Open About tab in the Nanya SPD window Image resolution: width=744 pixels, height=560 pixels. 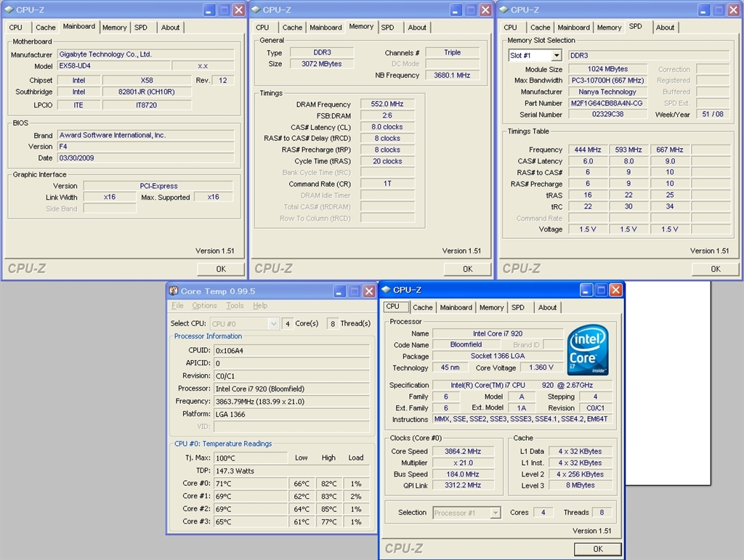(x=665, y=28)
